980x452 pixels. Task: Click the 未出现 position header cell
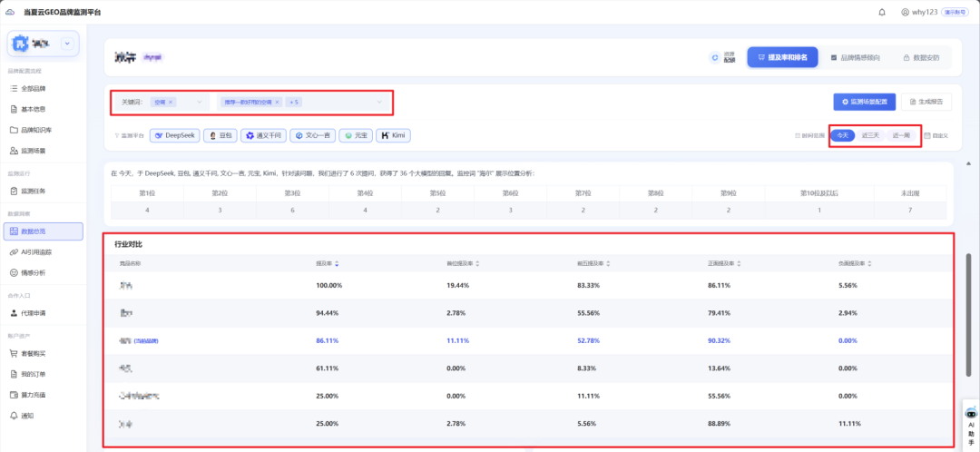pyautogui.click(x=910, y=193)
